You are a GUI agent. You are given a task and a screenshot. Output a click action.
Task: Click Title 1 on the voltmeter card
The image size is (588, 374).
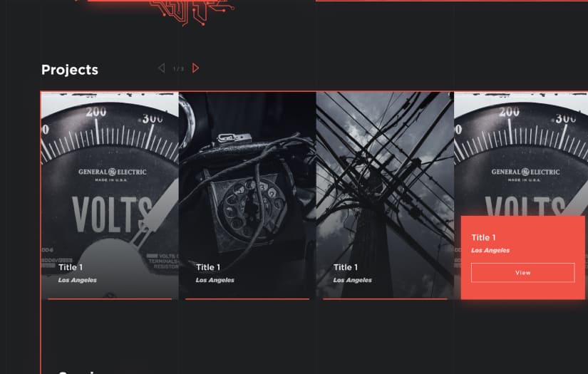click(71, 267)
